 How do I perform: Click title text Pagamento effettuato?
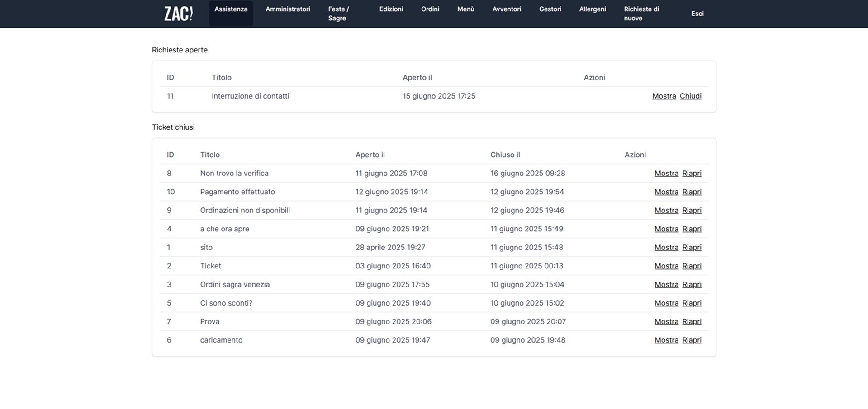pos(237,192)
